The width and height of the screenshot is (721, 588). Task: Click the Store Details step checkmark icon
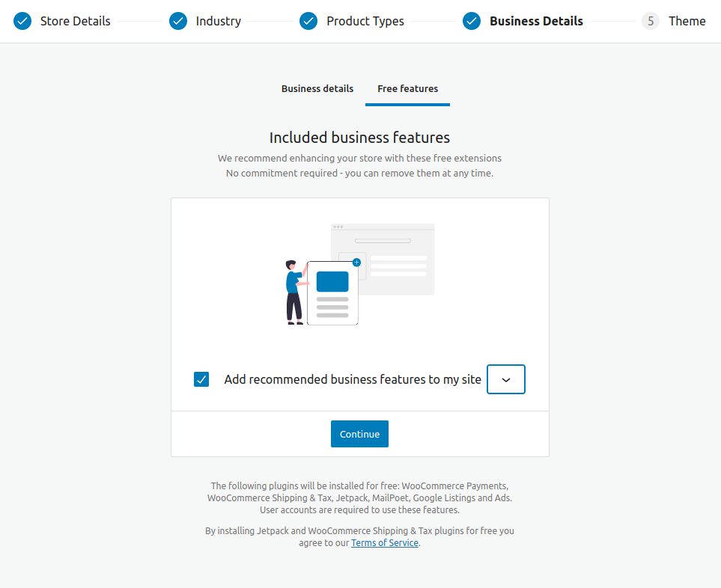(x=22, y=21)
